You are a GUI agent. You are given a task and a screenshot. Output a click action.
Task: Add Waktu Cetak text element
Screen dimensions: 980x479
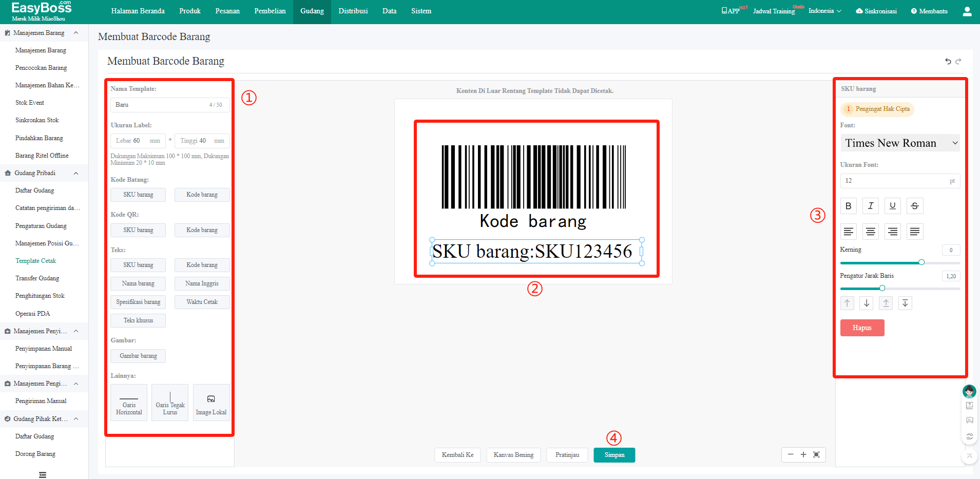pos(202,302)
